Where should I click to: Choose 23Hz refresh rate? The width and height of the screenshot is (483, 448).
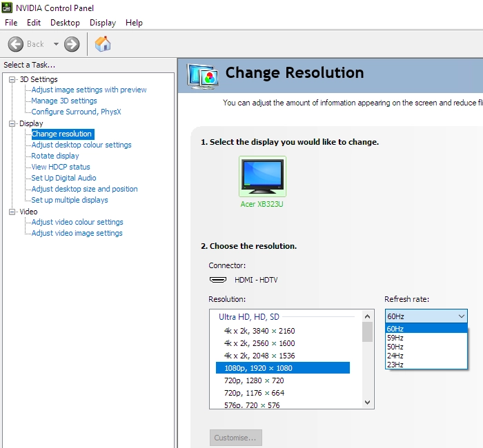coord(426,365)
